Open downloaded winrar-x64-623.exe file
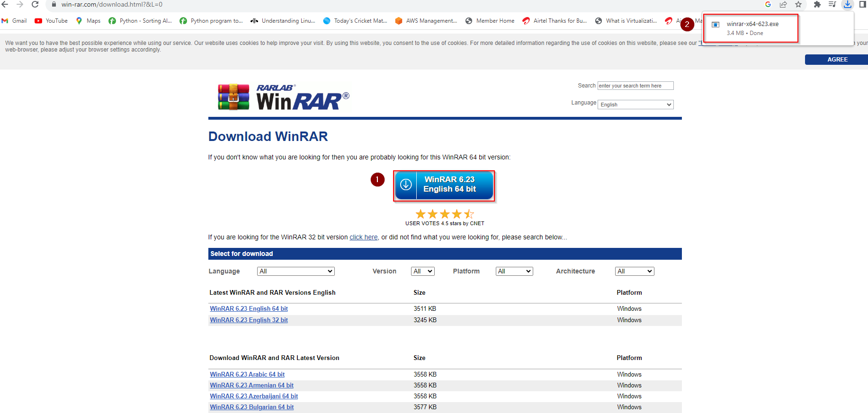The width and height of the screenshot is (868, 413). [751, 28]
